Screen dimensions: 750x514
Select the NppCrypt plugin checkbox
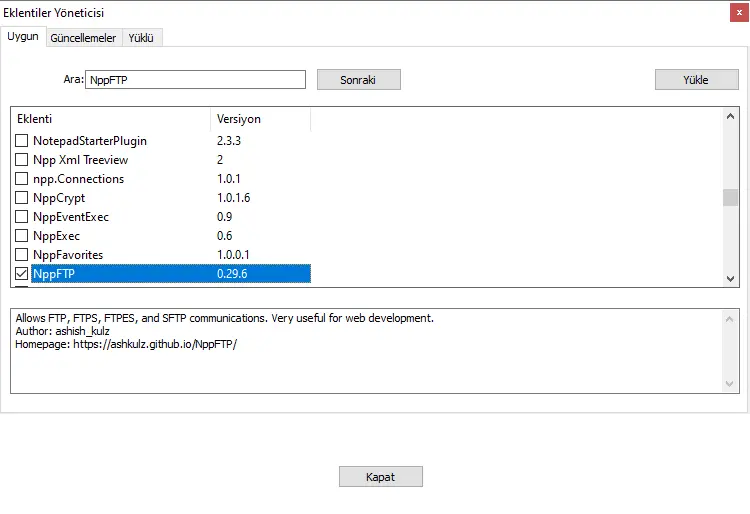[22, 198]
